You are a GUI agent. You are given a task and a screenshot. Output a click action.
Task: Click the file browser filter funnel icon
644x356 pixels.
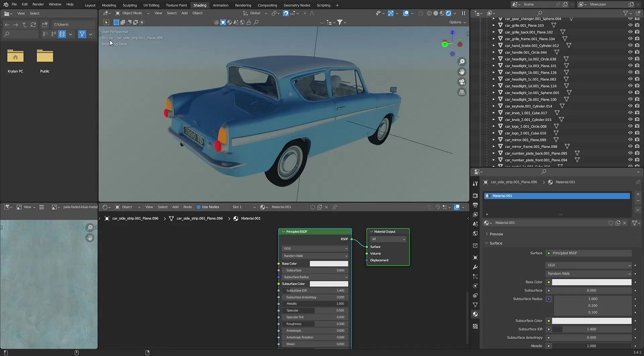[82, 34]
